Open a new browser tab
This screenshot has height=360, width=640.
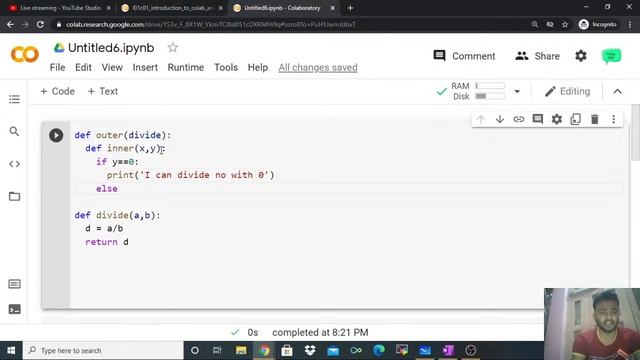(350, 8)
